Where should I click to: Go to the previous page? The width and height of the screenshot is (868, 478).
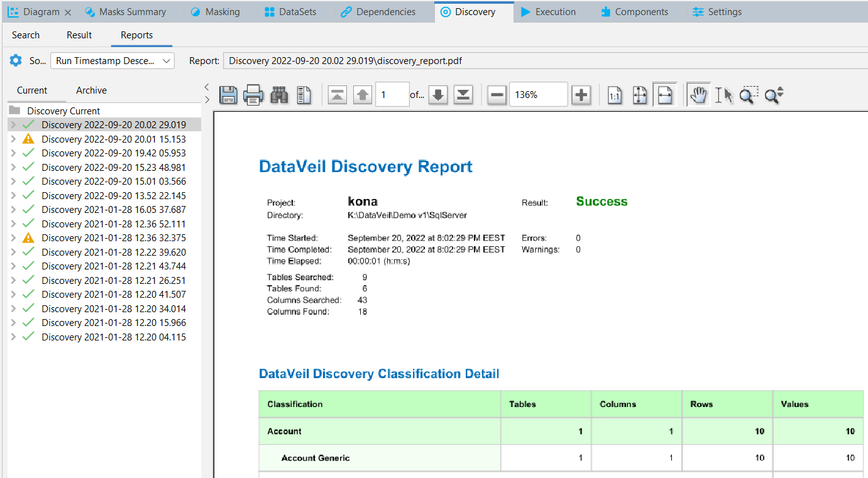click(363, 95)
